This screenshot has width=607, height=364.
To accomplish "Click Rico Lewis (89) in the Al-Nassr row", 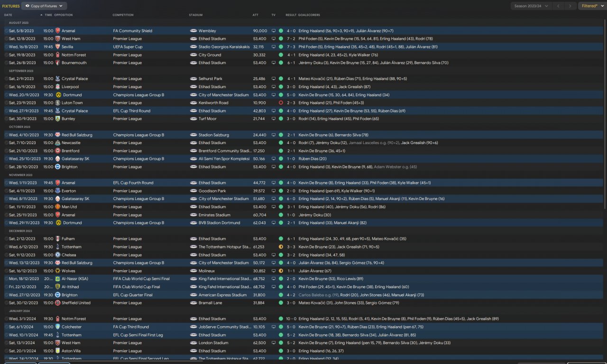I will [x=350, y=279].
